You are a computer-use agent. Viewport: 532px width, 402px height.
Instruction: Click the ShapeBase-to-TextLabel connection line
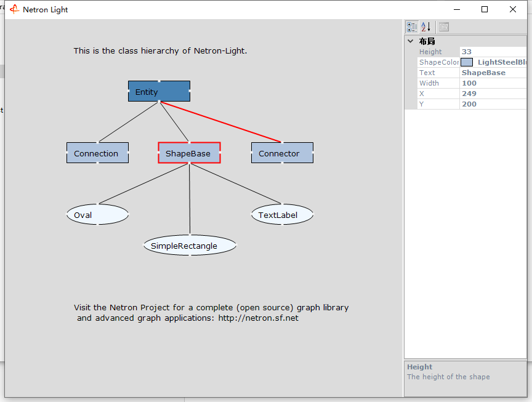point(236,183)
